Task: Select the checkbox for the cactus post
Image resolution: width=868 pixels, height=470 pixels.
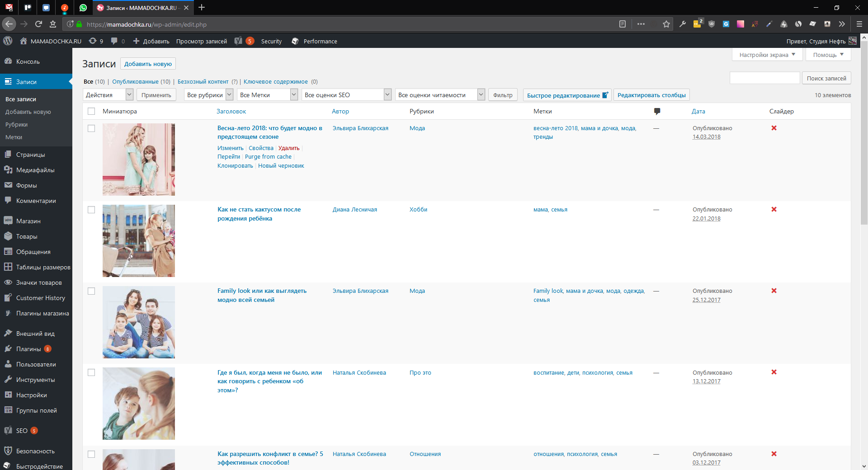Action: 91,210
